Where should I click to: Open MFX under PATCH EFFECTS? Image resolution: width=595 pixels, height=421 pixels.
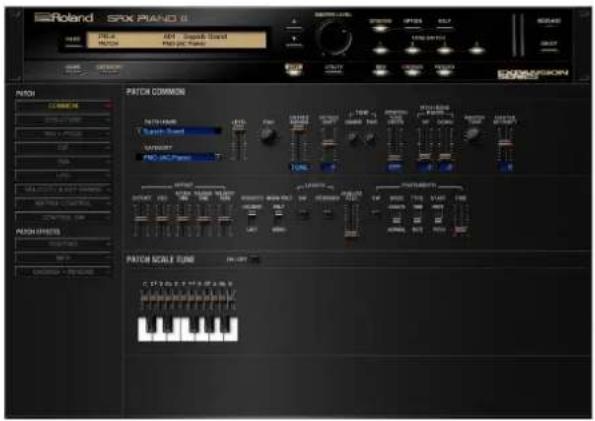[63, 258]
